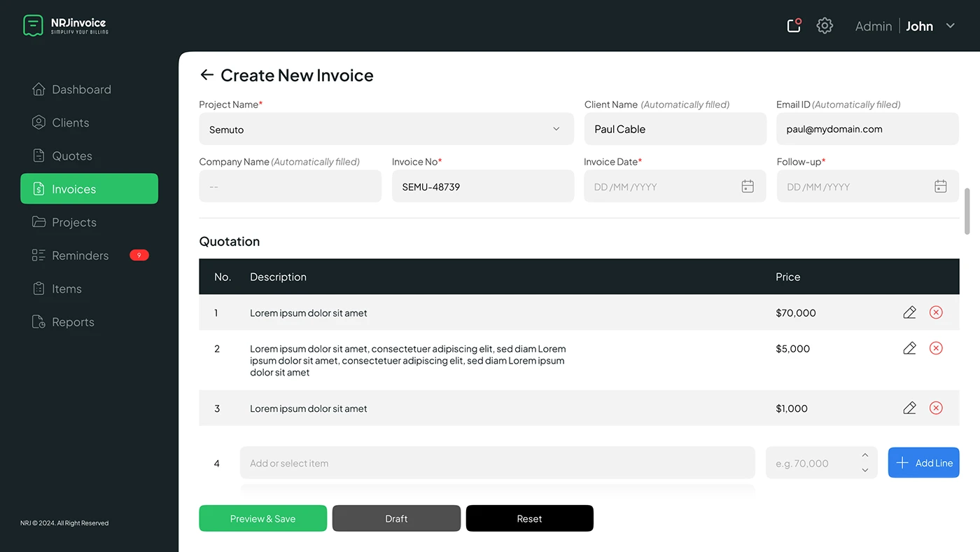980x552 pixels.
Task: Click the Preview & Save button
Action: 263,518
